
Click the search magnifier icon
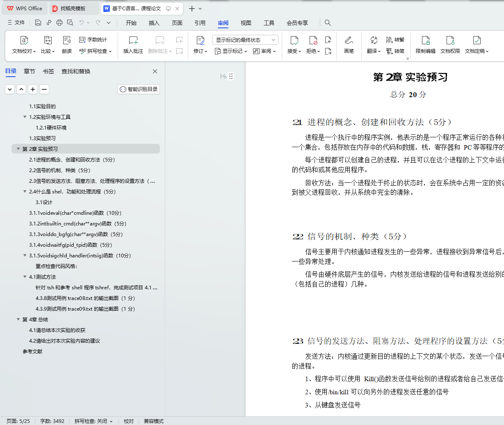tap(328, 23)
